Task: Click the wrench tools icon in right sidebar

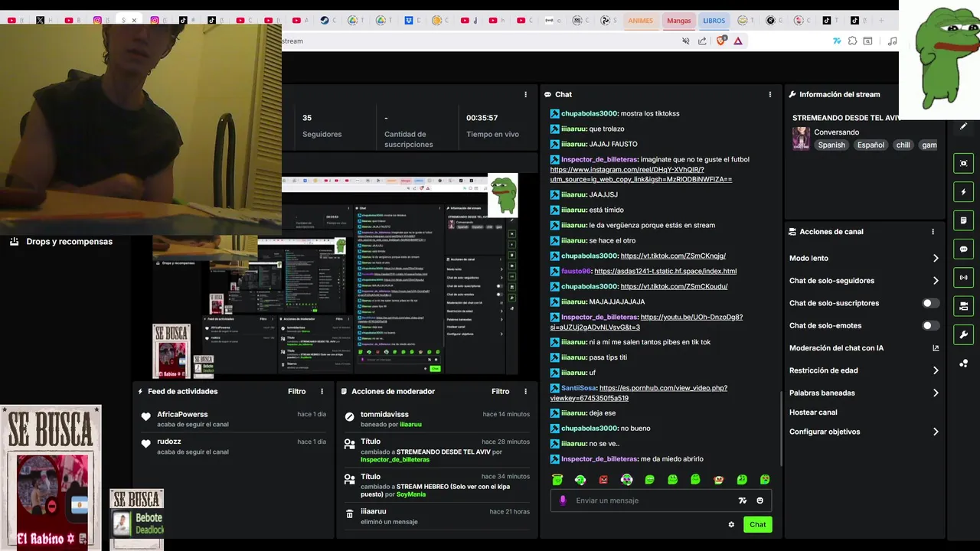Action: 963,334
